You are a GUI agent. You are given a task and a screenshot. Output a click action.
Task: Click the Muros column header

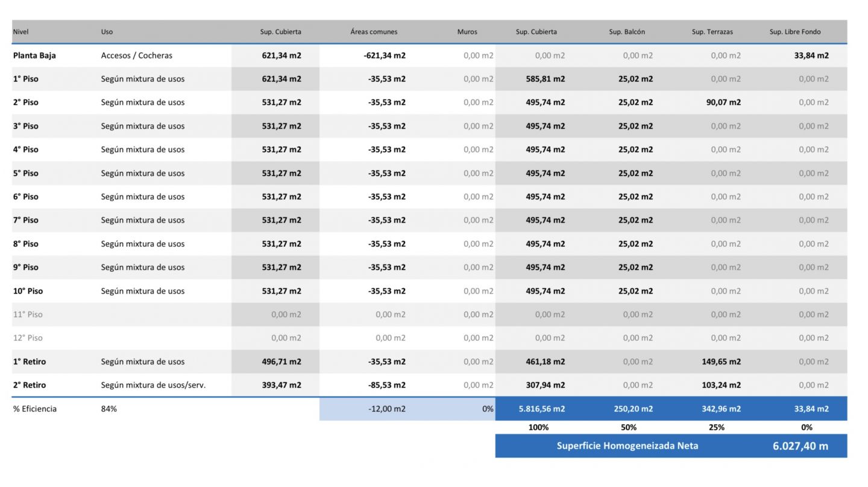tap(467, 32)
